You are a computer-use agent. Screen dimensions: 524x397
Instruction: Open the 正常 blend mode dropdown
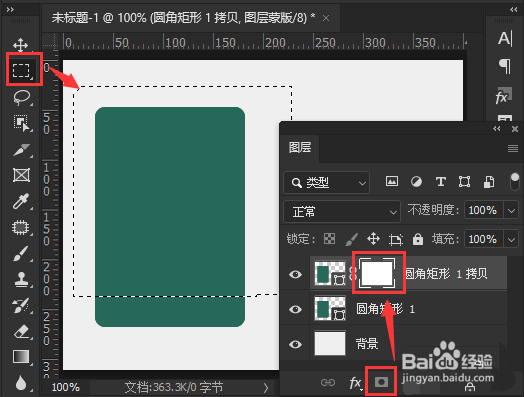[342, 212]
